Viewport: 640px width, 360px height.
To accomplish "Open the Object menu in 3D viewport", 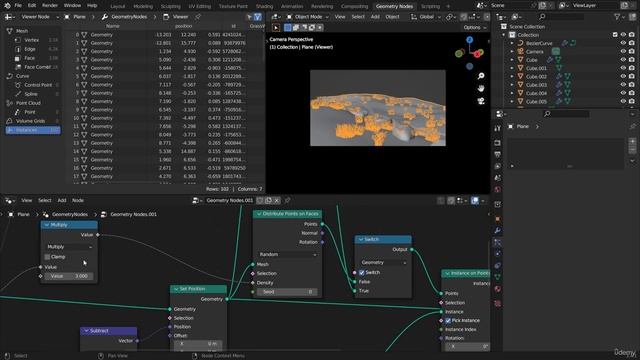I will click(x=392, y=17).
